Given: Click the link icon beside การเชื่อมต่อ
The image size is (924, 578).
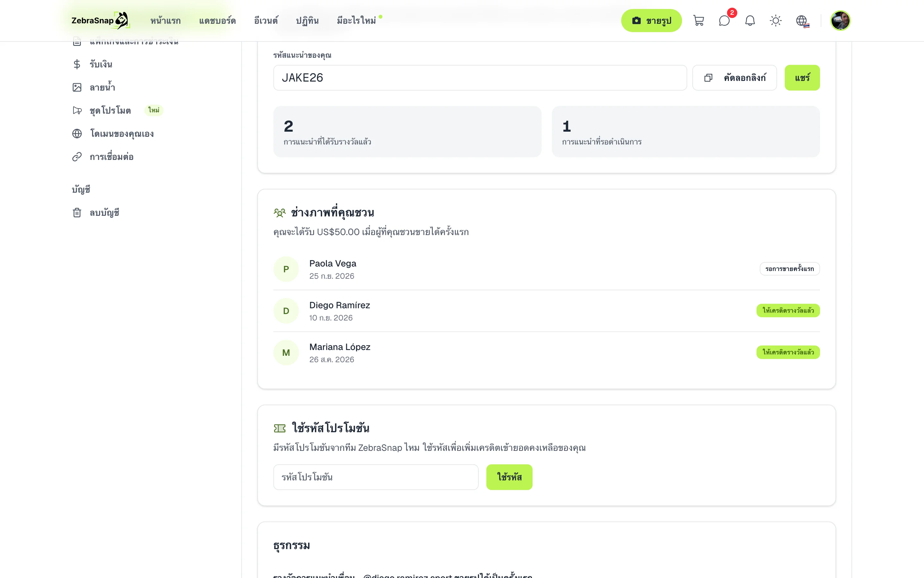Looking at the screenshot, I should (x=77, y=157).
